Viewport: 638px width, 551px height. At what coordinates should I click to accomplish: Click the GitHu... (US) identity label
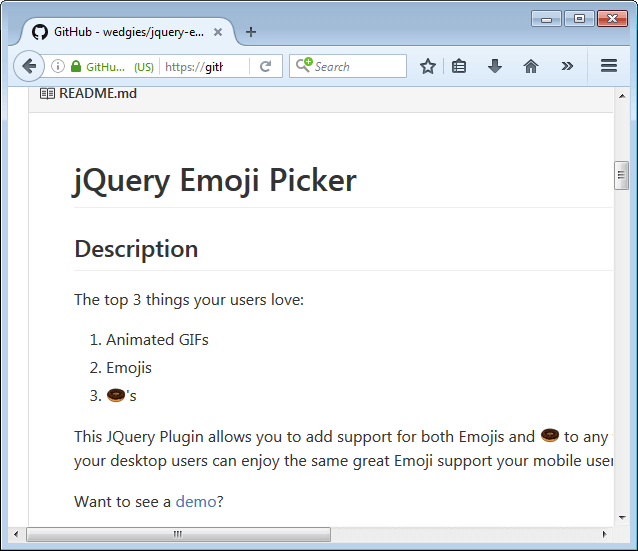coord(120,67)
